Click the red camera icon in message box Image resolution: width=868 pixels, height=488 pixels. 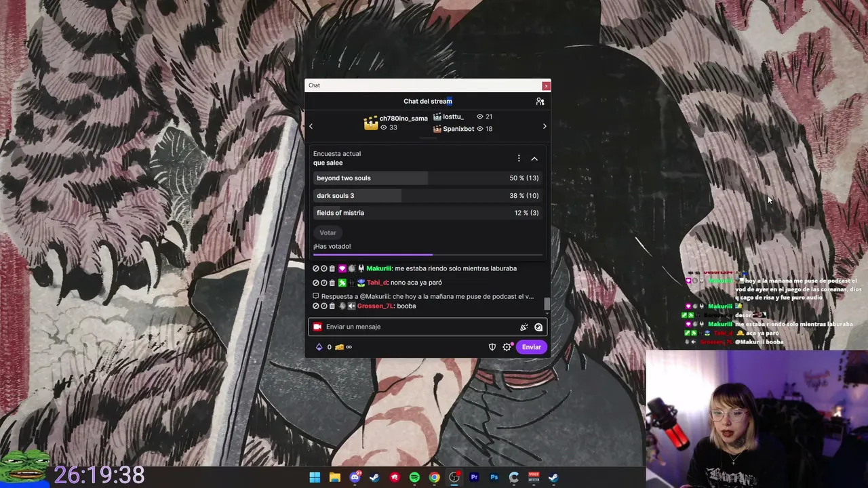point(317,327)
